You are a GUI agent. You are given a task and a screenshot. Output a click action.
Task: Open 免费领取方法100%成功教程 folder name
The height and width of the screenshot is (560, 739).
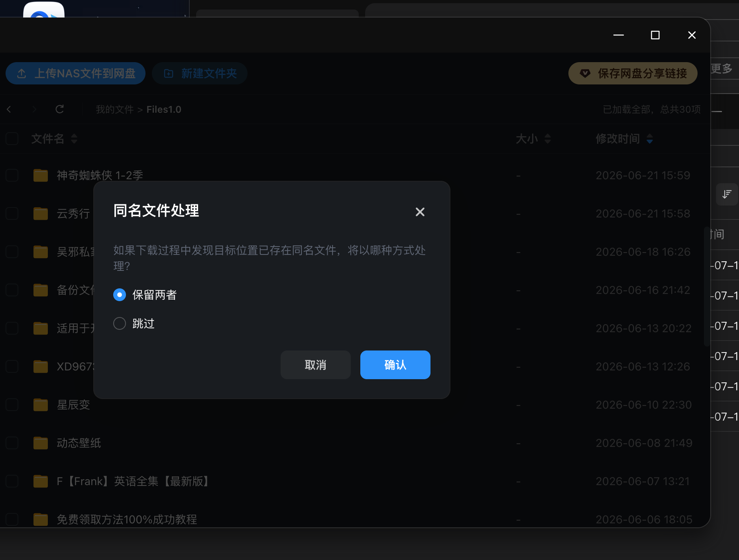point(127,519)
